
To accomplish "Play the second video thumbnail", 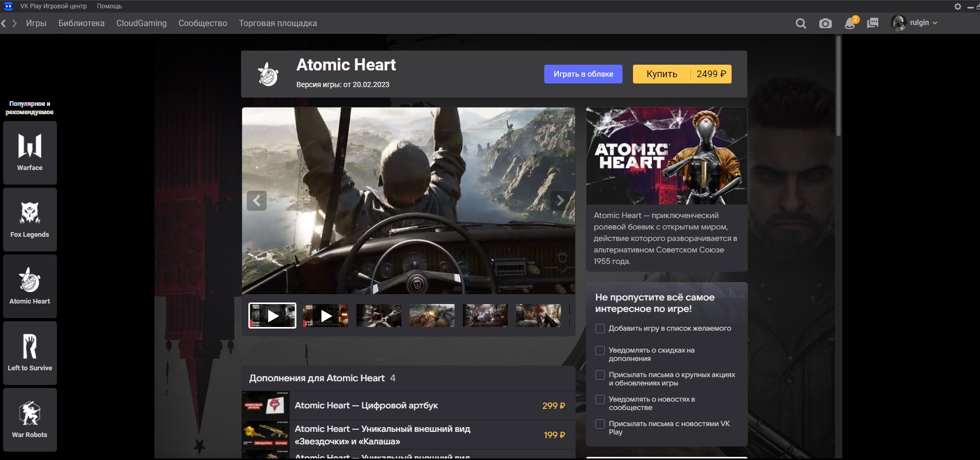I will point(326,316).
